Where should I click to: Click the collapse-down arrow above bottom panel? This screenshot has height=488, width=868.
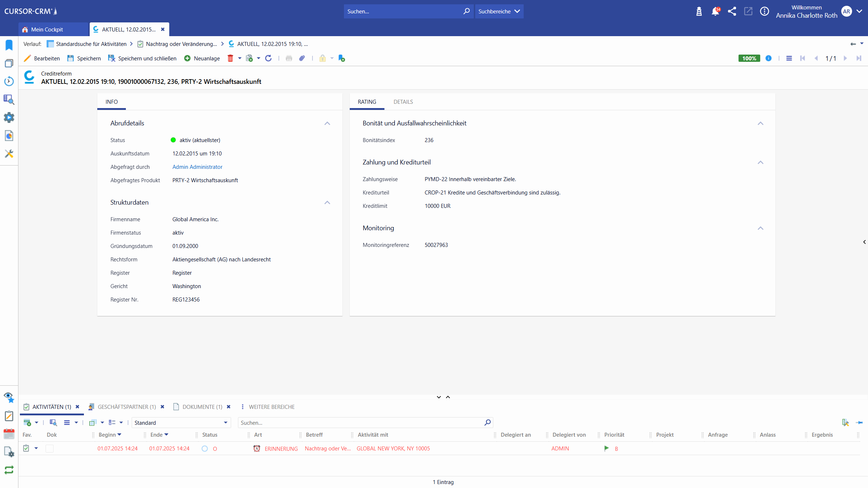click(439, 397)
